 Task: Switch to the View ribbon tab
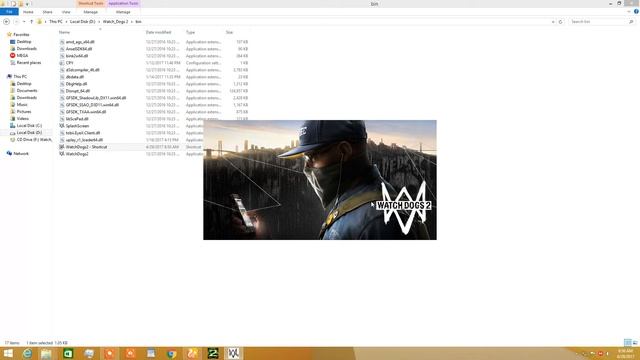[66, 12]
